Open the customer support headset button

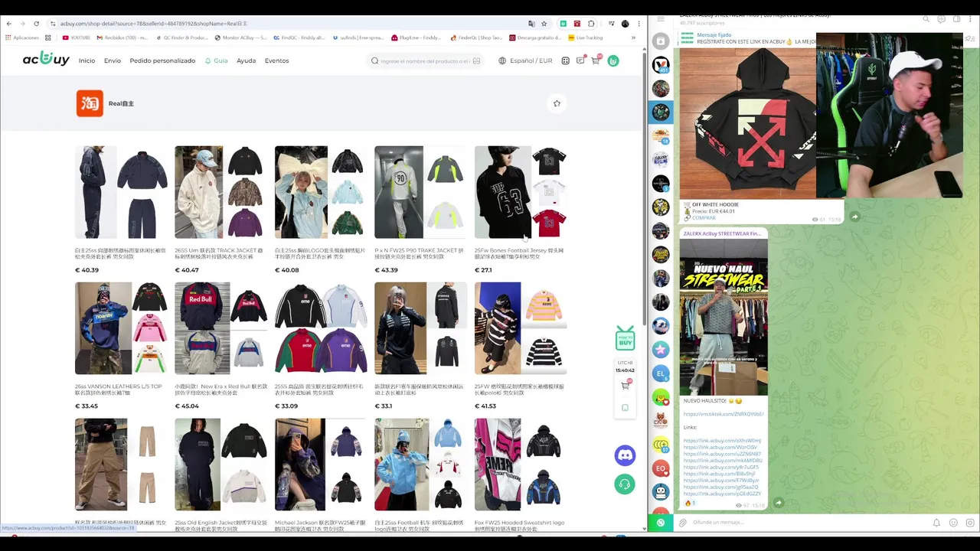click(x=626, y=484)
